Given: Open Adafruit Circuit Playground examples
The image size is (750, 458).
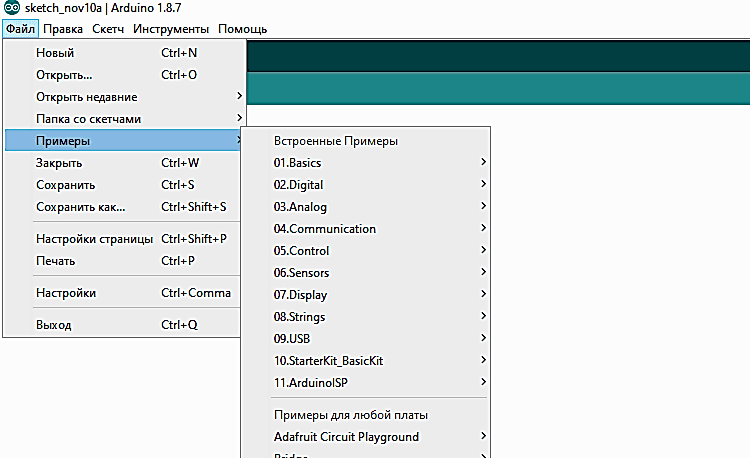Looking at the screenshot, I should [346, 437].
